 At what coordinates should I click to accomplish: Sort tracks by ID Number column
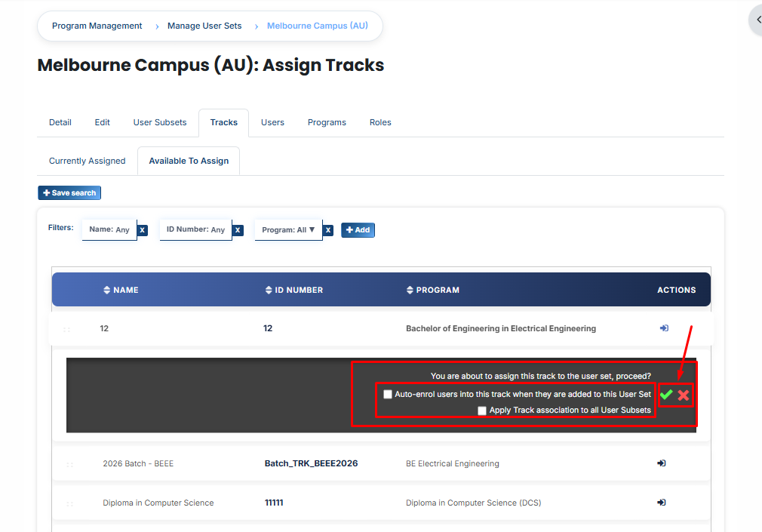[294, 290]
